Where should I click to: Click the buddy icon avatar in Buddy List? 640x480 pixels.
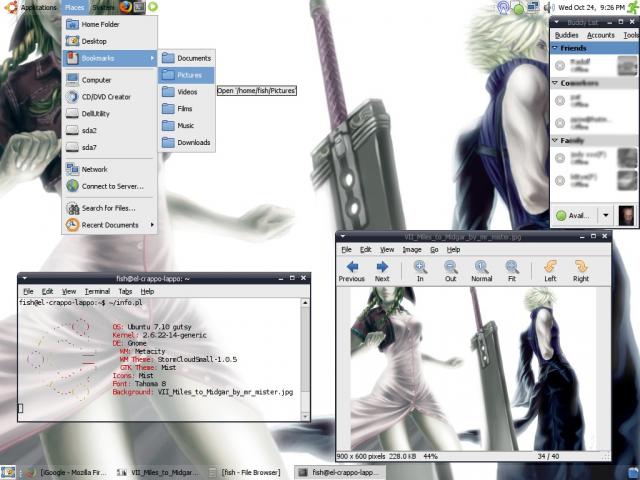(626, 216)
